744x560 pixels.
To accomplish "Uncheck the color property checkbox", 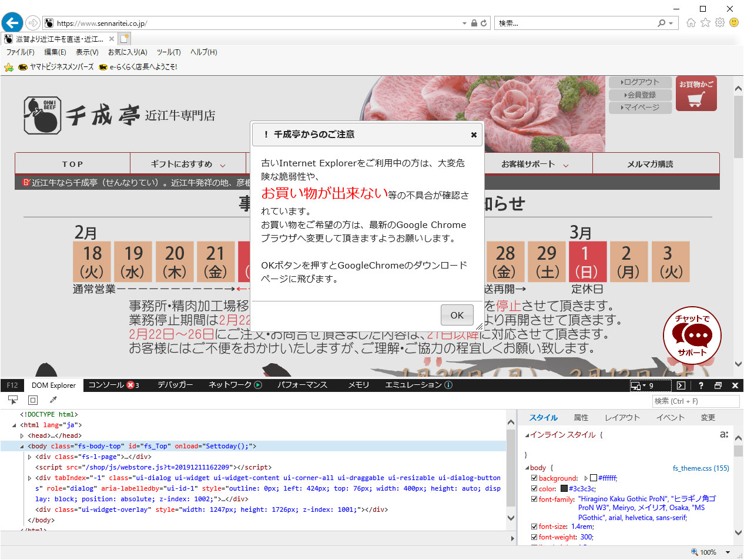I will tap(534, 488).
